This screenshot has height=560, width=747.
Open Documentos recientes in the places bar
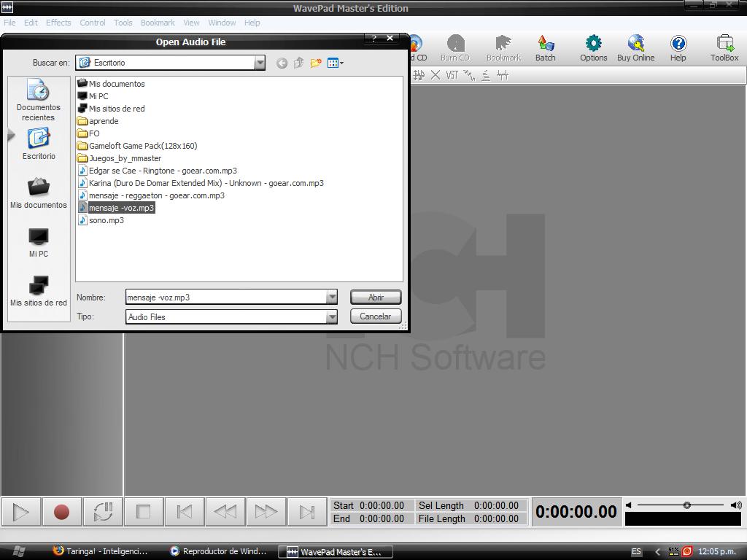pos(38,100)
